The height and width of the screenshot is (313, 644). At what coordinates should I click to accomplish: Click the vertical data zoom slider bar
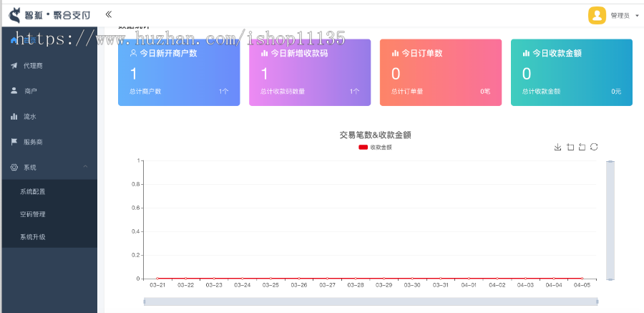[610, 220]
